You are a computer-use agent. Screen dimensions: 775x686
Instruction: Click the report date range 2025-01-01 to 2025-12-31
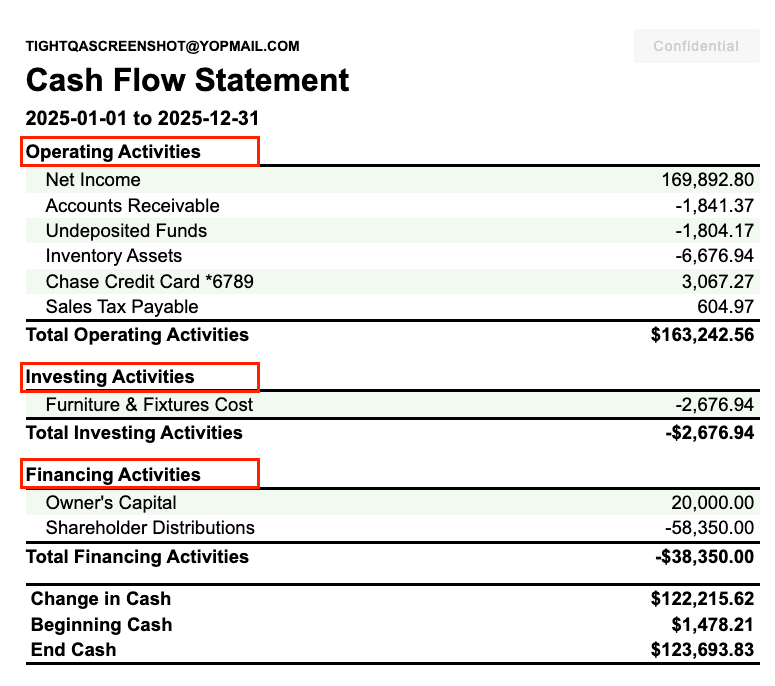click(x=143, y=118)
